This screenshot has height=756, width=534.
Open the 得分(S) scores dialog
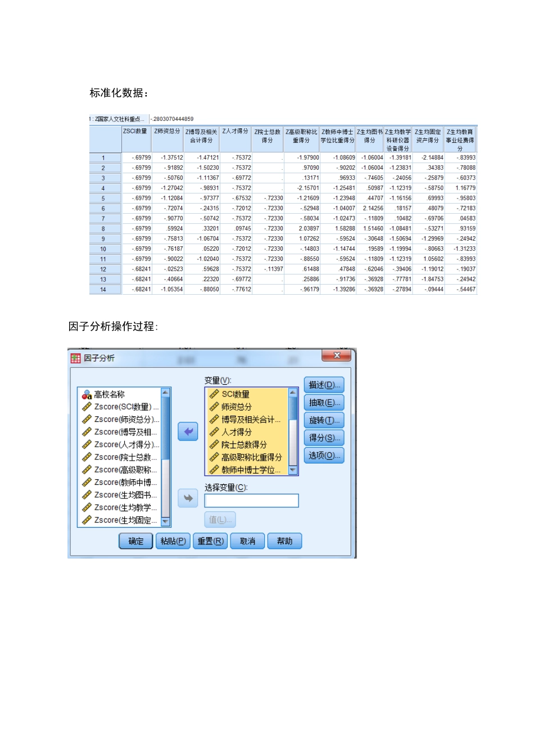[324, 438]
